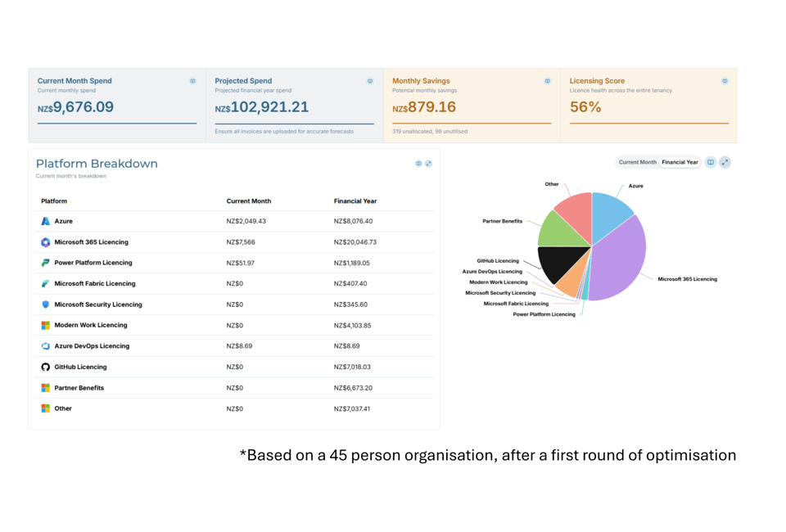Click info icon on Monthly Savings card
Viewport: 786px width, 532px height.
coord(548,81)
